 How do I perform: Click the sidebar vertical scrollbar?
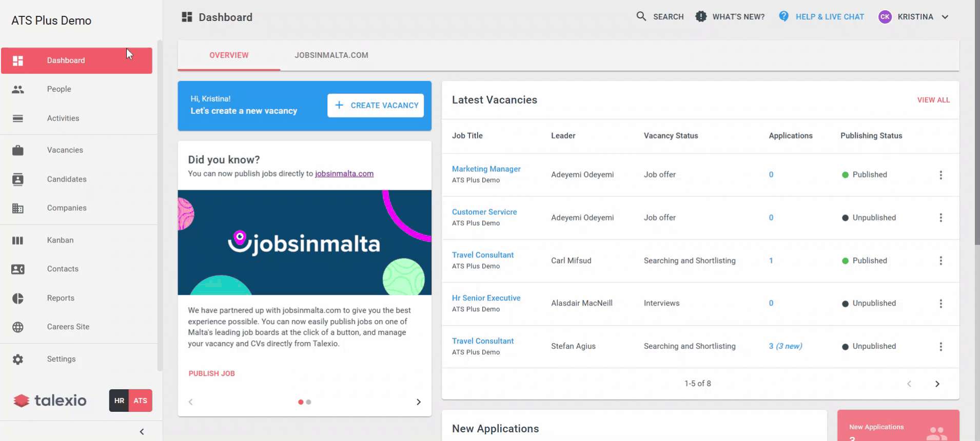click(160, 205)
